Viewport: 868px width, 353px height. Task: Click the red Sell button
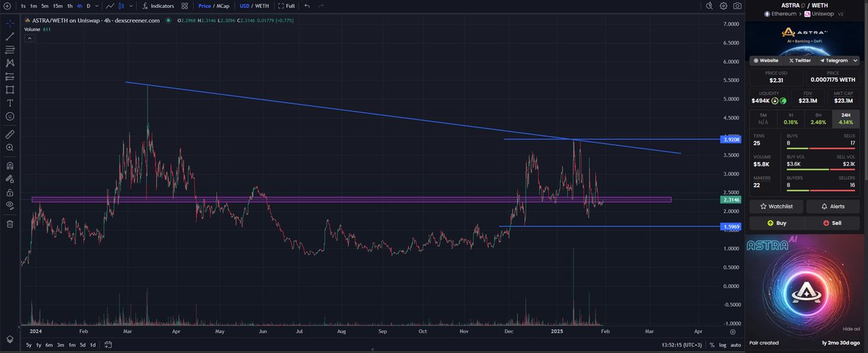tap(833, 223)
